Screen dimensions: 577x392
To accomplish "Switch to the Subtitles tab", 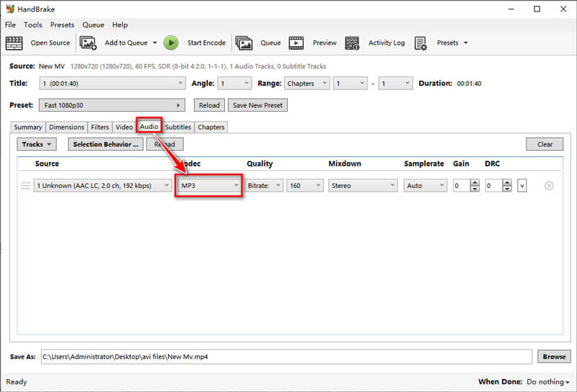I will (x=177, y=127).
